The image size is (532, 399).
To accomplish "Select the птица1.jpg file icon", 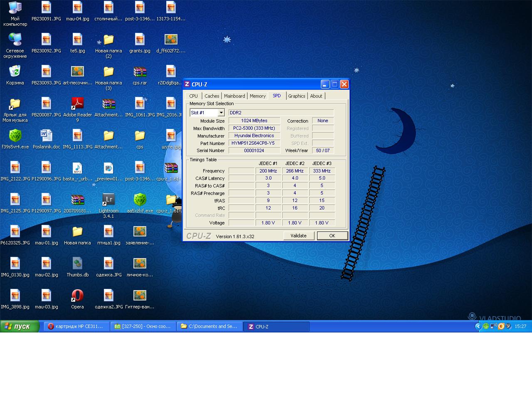I will pyautogui.click(x=108, y=232).
